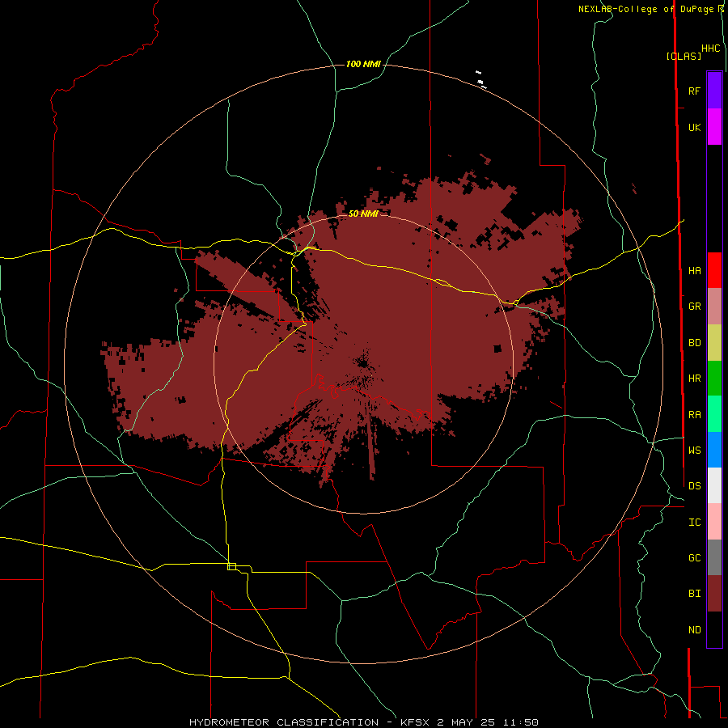
Task: Click the HHC product label
Action: 710,49
